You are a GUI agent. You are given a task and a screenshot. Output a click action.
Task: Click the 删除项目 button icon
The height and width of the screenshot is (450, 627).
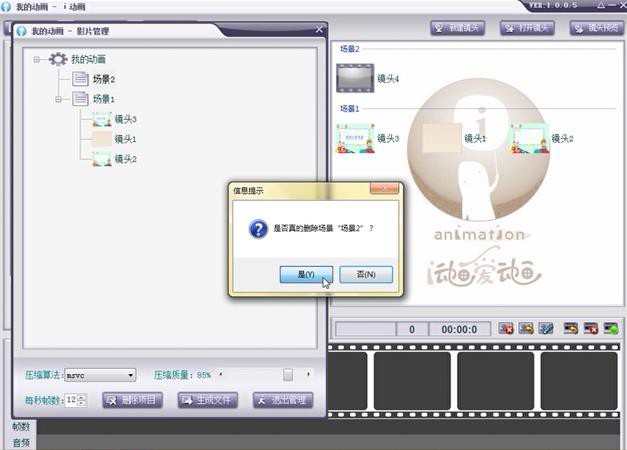click(113, 400)
